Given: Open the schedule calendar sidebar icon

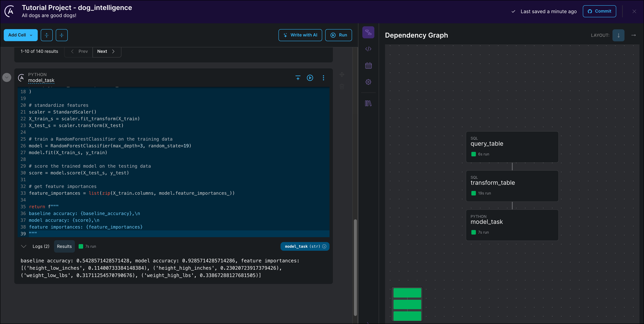Looking at the screenshot, I should (368, 66).
